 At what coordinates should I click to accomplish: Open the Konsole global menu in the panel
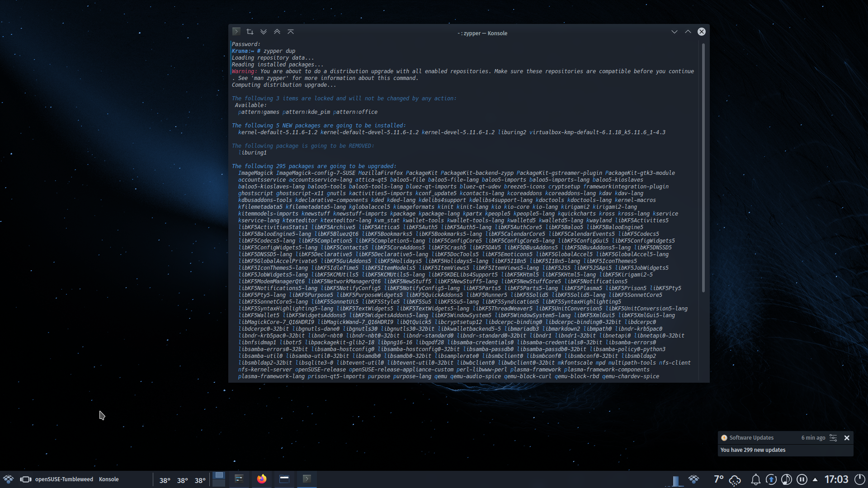[x=109, y=479]
